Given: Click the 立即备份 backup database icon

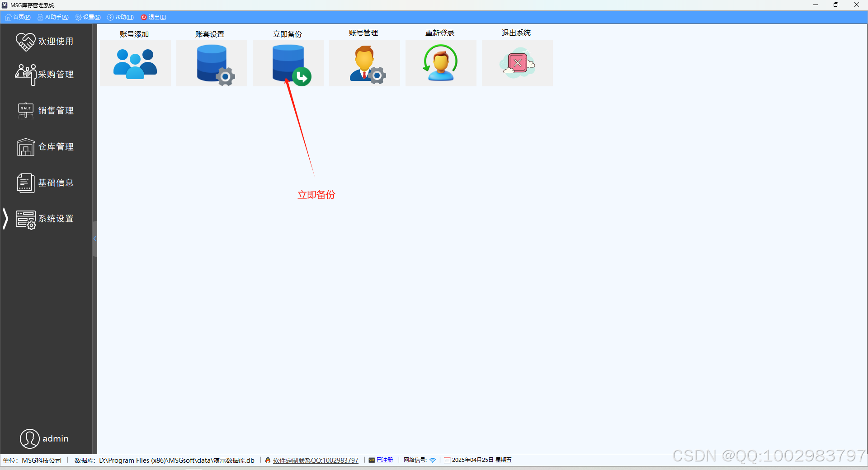Looking at the screenshot, I should coord(288,63).
